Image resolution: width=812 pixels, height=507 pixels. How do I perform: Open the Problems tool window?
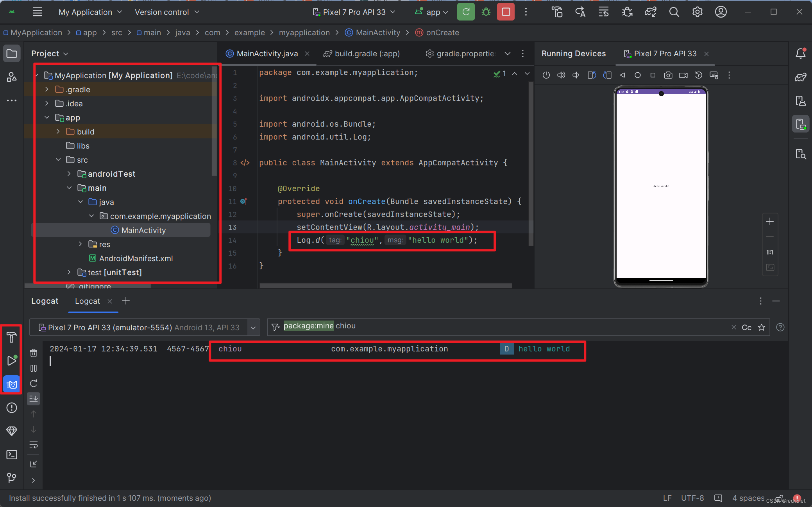(x=11, y=408)
